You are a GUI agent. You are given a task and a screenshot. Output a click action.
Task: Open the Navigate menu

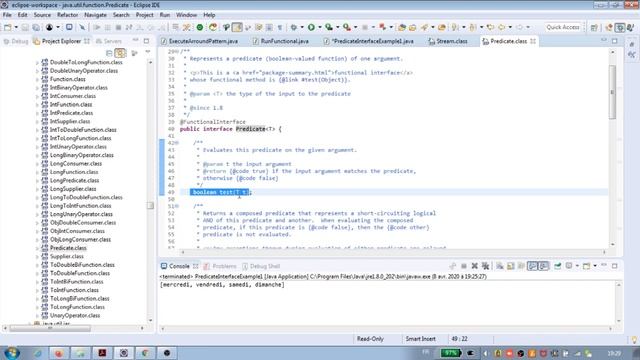coord(95,15)
